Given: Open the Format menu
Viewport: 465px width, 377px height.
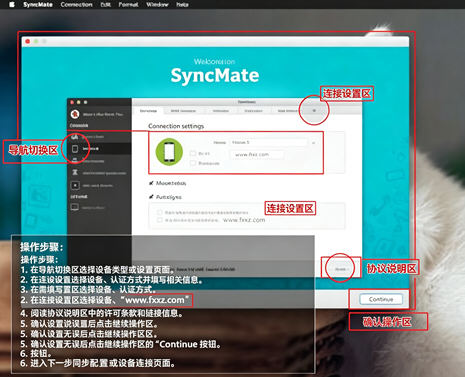Looking at the screenshot, I should 128,5.
